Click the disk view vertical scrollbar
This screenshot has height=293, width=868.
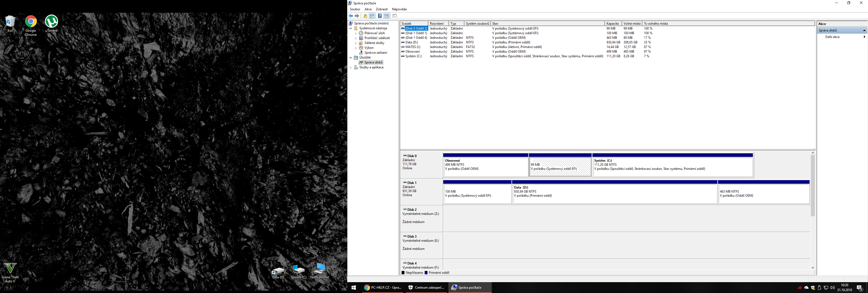[812, 186]
